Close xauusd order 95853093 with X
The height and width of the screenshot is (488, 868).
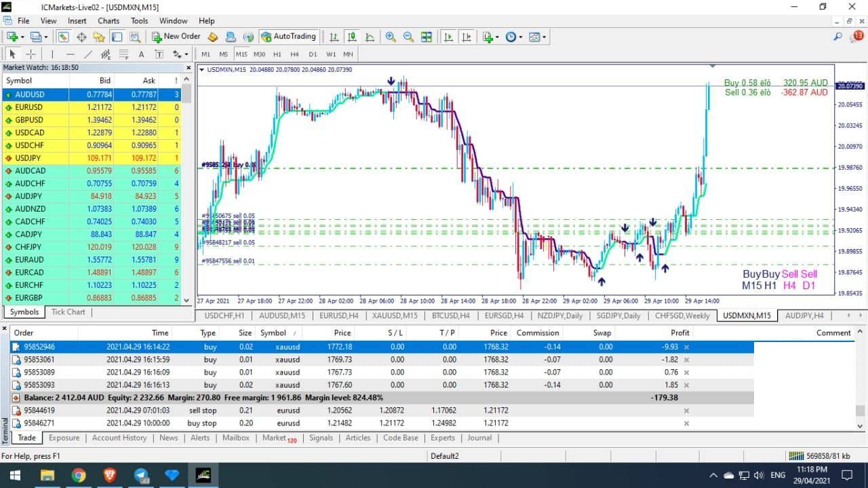686,385
